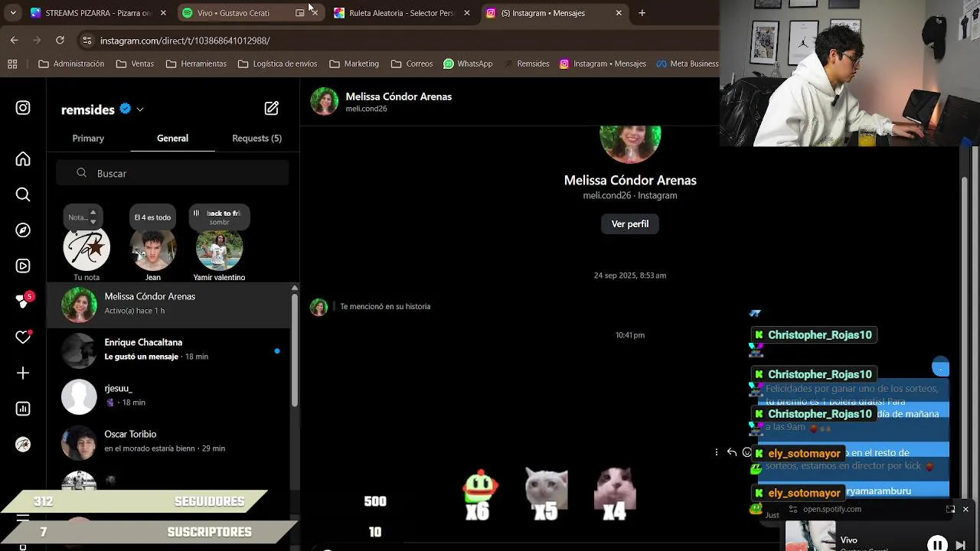Open Enrique Chacaltana conversation
The image size is (980, 551).
pos(168,350)
